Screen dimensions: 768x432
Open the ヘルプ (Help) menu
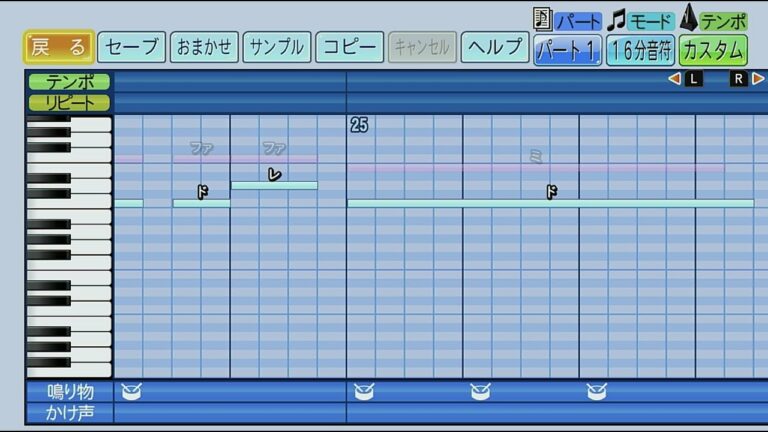(x=494, y=47)
